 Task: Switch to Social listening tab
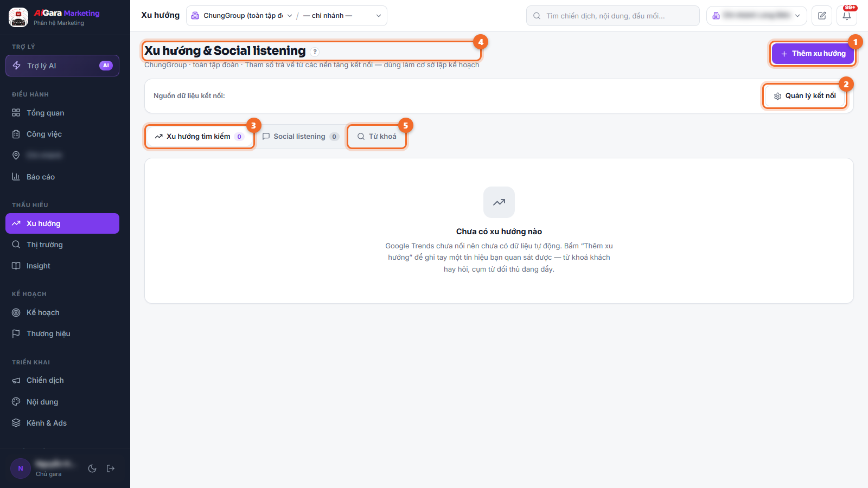tap(301, 137)
